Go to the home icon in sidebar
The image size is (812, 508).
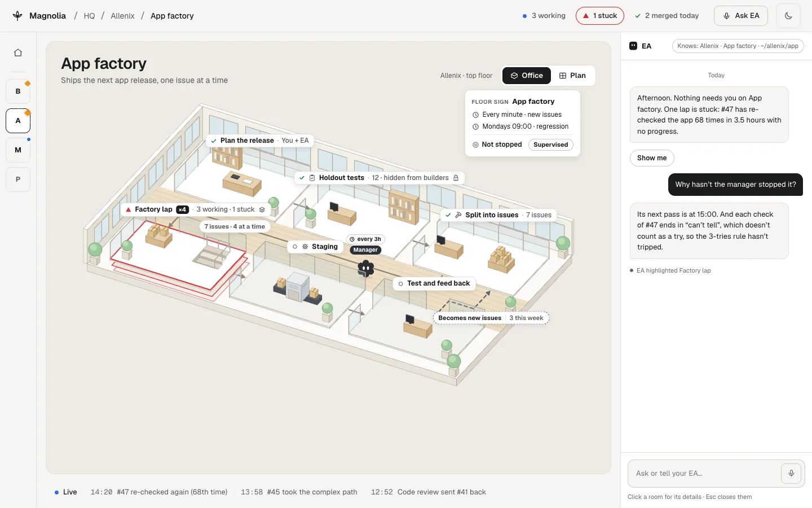(18, 52)
